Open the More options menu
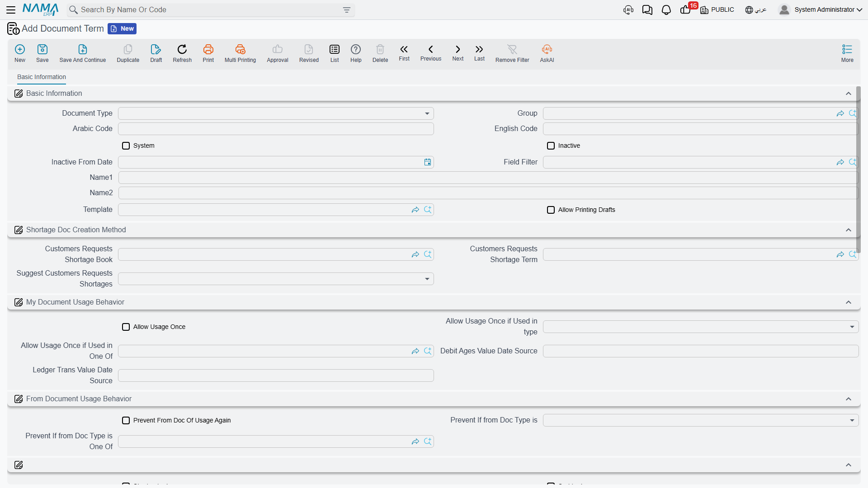The image size is (868, 488). pos(847,53)
